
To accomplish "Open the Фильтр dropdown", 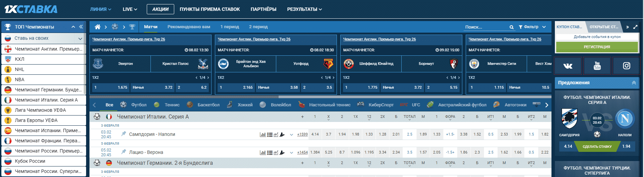I will tap(532, 27).
